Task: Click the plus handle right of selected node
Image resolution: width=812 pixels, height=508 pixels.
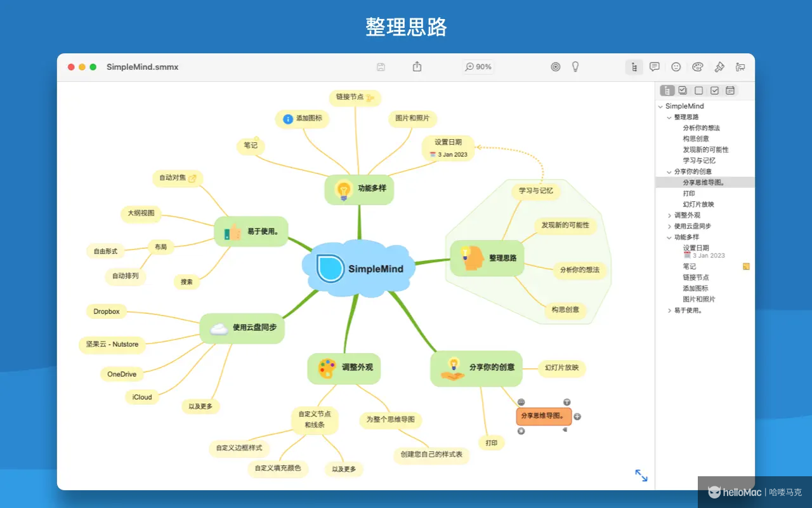Action: pos(577,417)
